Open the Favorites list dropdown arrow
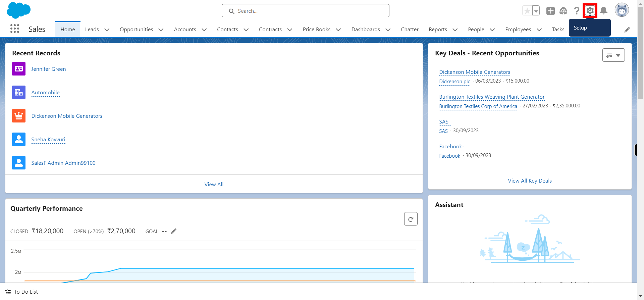644x300 pixels. coord(536,11)
